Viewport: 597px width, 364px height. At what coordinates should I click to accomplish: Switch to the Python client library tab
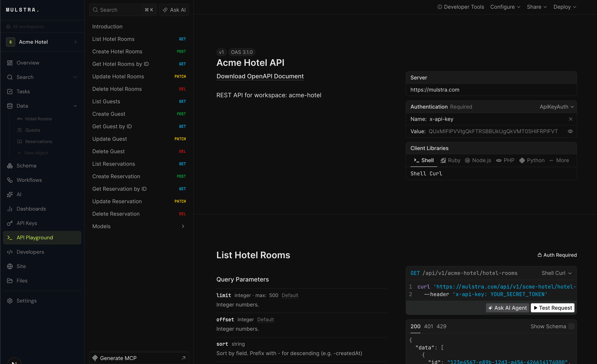532,160
